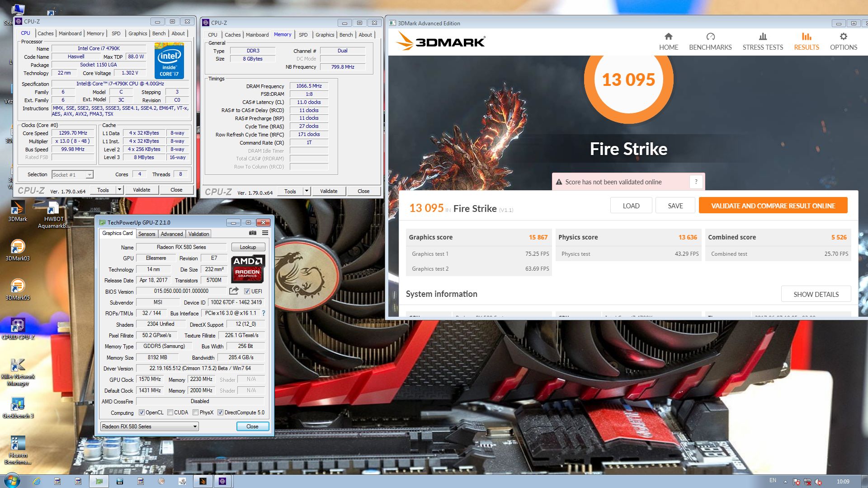Screen dimensions: 868x488
Task: Take GPU-Z screenshot with camera icon
Action: tap(253, 233)
